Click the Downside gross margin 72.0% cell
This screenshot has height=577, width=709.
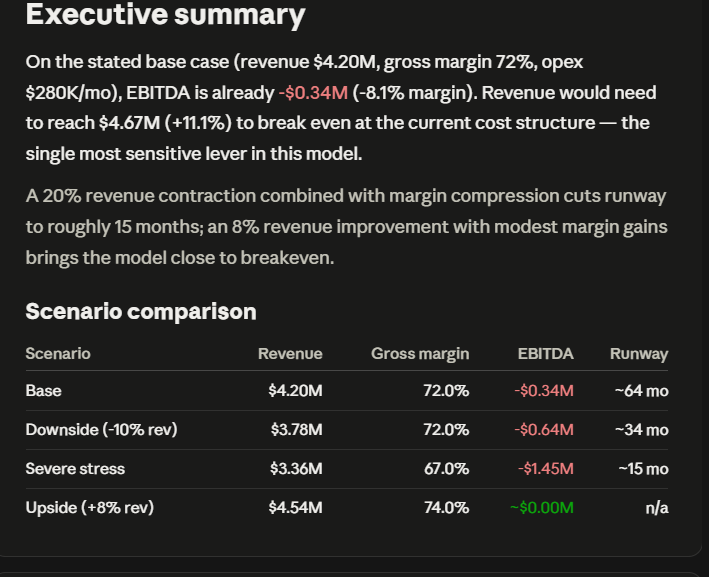coord(446,430)
